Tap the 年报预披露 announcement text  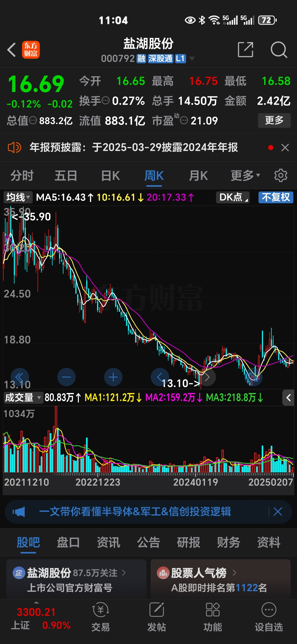[x=134, y=147]
